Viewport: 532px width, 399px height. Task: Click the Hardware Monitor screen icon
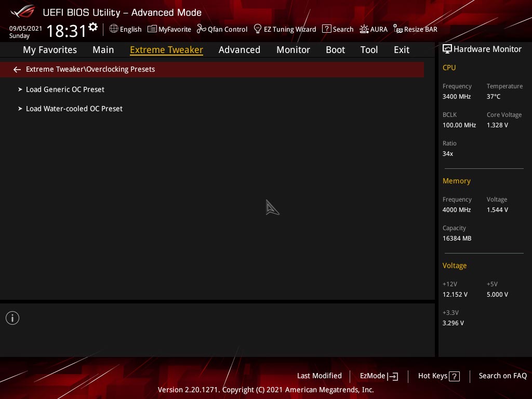pos(447,49)
